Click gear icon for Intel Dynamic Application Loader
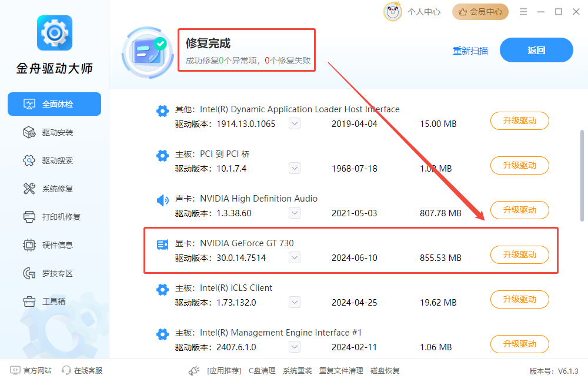The height and width of the screenshot is (382, 588). pos(162,111)
